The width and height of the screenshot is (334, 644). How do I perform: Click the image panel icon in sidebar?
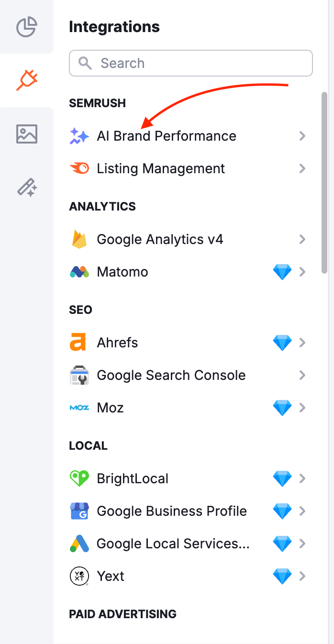26,134
